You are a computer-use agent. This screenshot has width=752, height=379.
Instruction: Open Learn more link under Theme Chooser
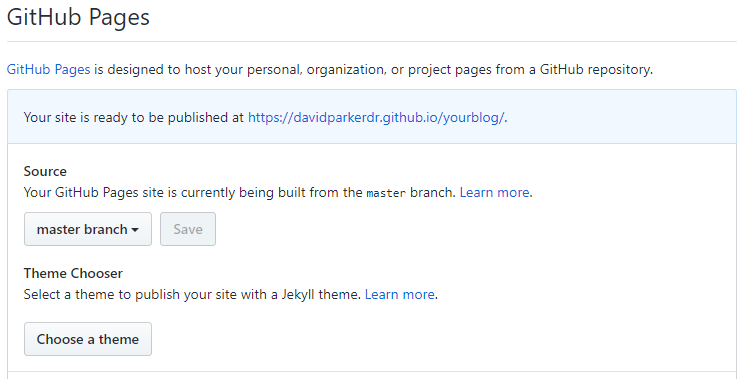[400, 294]
